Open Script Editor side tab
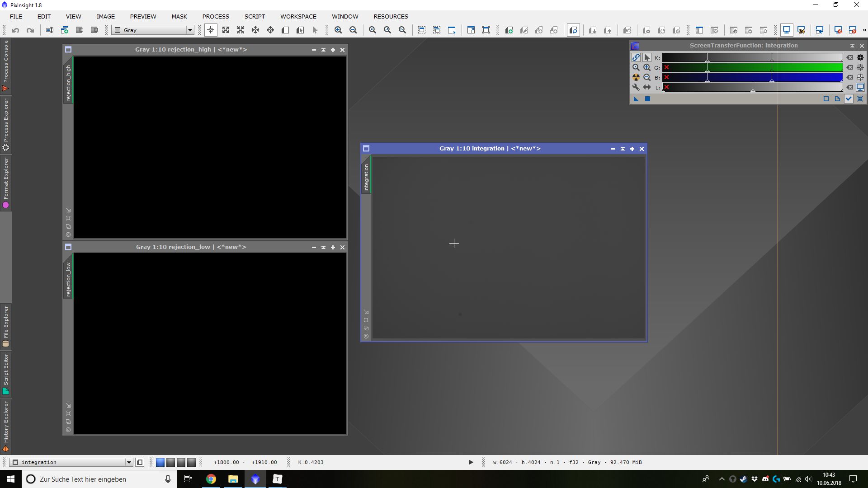The height and width of the screenshot is (488, 868). (x=6, y=374)
